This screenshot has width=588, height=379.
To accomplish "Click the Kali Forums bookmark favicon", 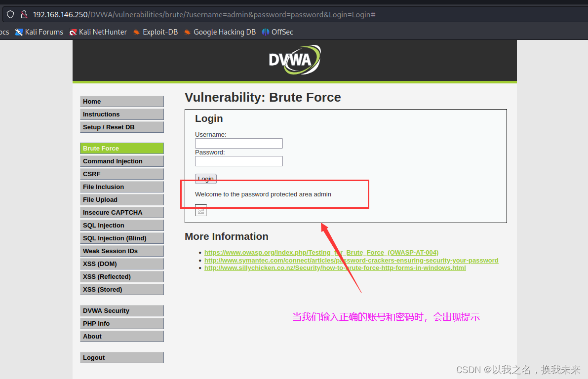I will pyautogui.click(x=19, y=32).
